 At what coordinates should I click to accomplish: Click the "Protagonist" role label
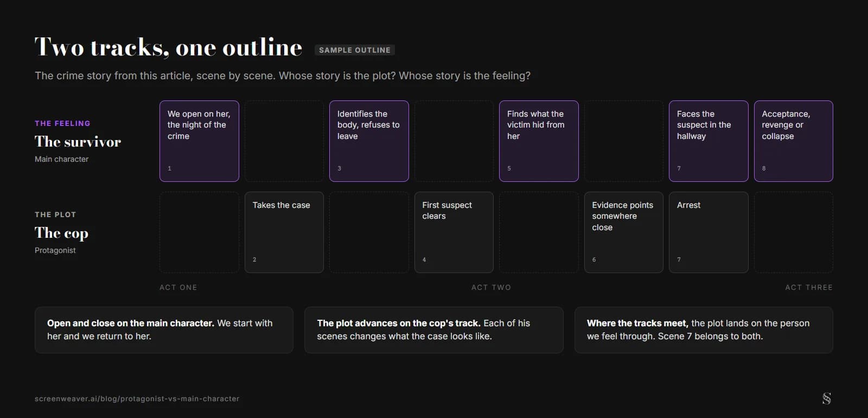pyautogui.click(x=55, y=250)
